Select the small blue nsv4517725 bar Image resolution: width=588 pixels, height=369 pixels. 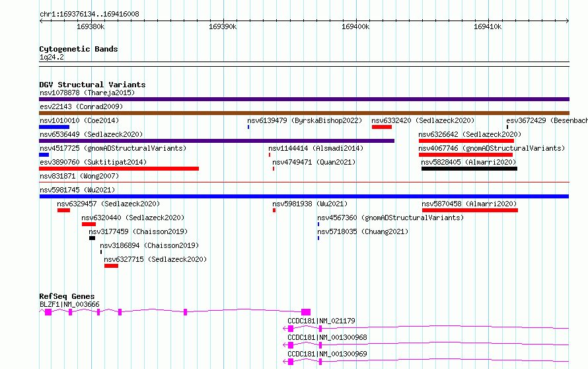[x=44, y=155]
